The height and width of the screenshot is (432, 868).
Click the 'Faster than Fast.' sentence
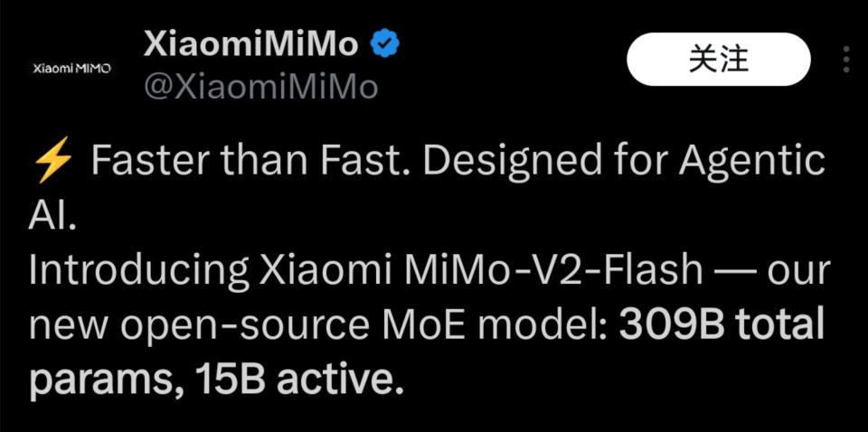tap(250, 163)
